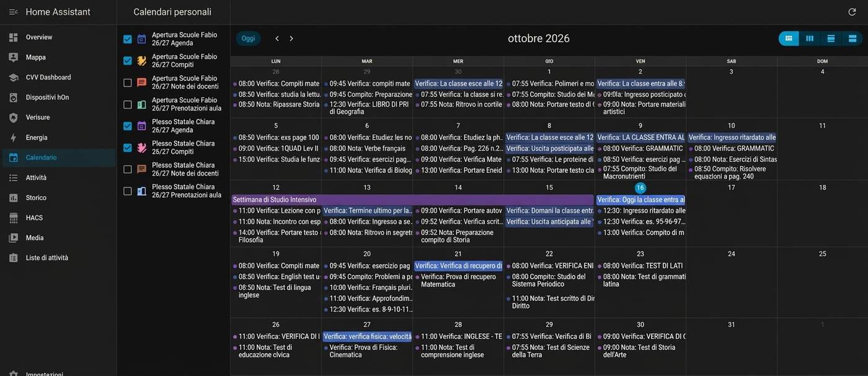The height and width of the screenshot is (376, 868).
Task: Open event 14:00 Verifica: Portare testo Filosofia
Action: click(x=276, y=236)
